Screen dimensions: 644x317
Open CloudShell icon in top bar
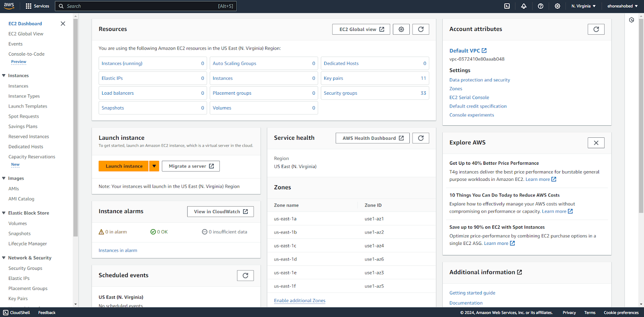coord(507,6)
